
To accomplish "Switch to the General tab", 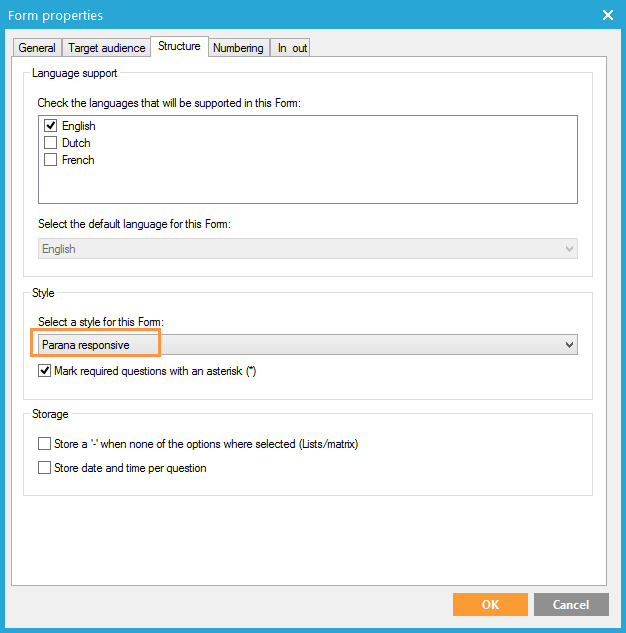I will pyautogui.click(x=37, y=48).
